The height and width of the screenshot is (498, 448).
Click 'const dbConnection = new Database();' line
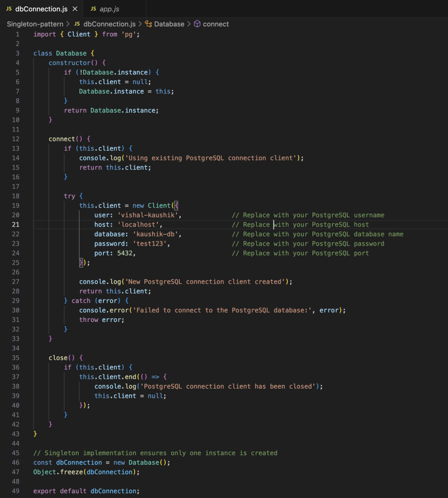point(102,462)
